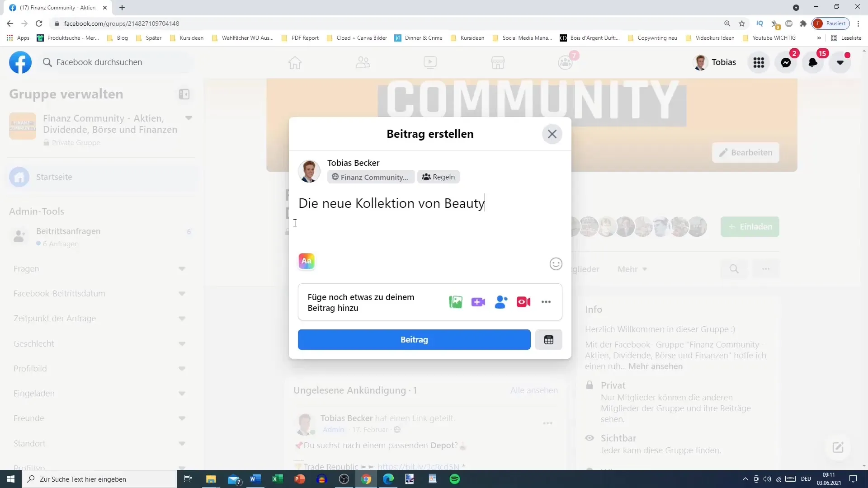Open group options ellipsis button
The width and height of the screenshot is (868, 488).
(x=765, y=269)
